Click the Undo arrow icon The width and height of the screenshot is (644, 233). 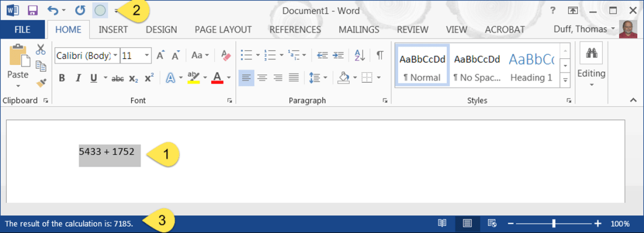[53, 10]
